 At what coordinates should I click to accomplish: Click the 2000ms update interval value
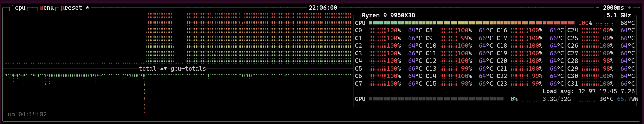(613, 8)
